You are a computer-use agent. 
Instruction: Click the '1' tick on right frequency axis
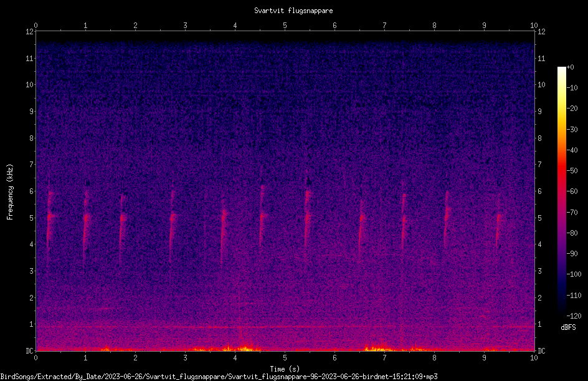click(539, 324)
